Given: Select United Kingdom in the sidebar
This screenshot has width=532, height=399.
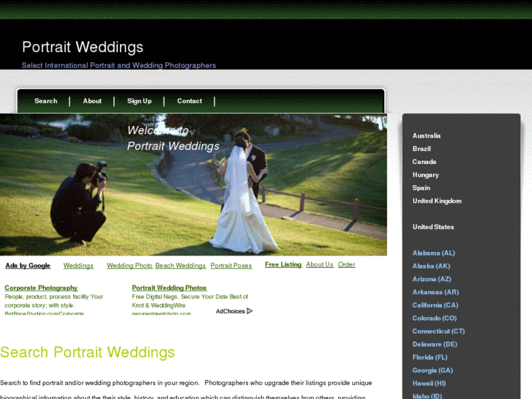Looking at the screenshot, I should [x=437, y=201].
